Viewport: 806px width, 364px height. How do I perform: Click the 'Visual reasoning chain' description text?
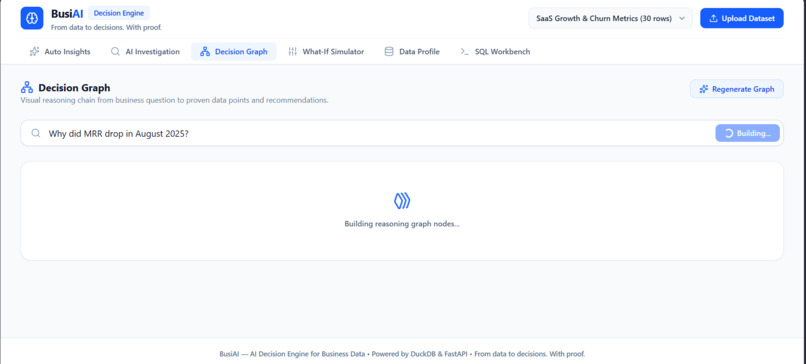174,100
